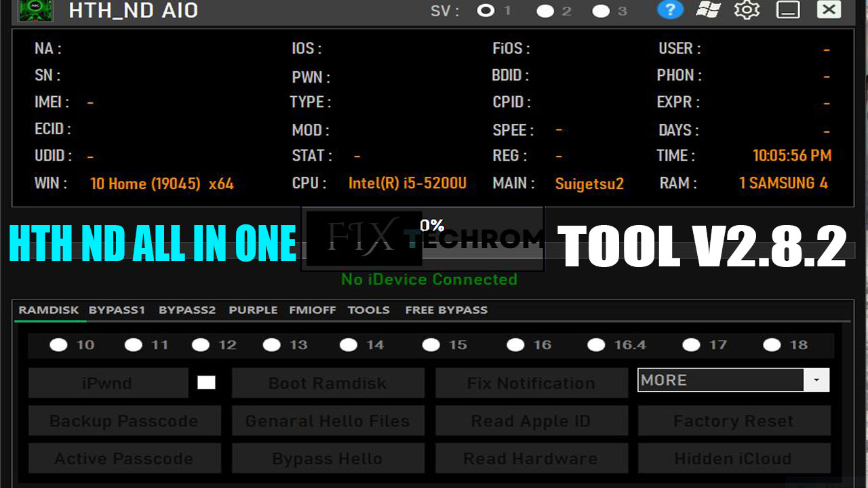Open the PURPLE tab
The height and width of the screenshot is (488, 868).
pos(253,310)
